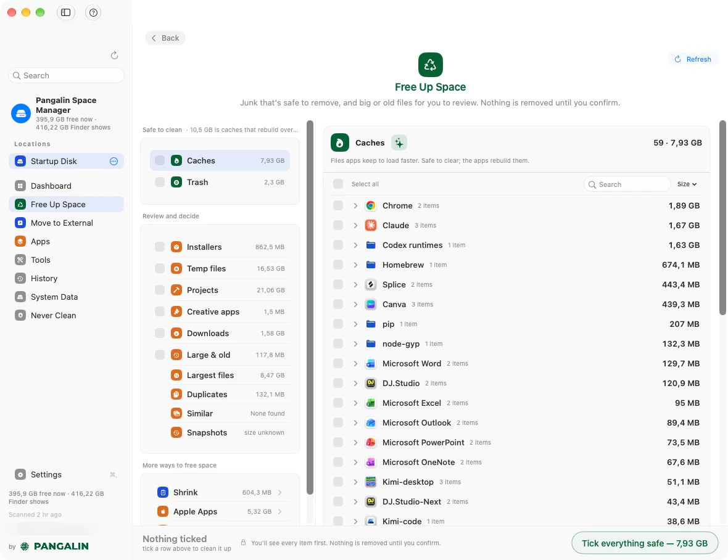
Task: Click the sparkle icon next to Caches header
Action: [399, 142]
